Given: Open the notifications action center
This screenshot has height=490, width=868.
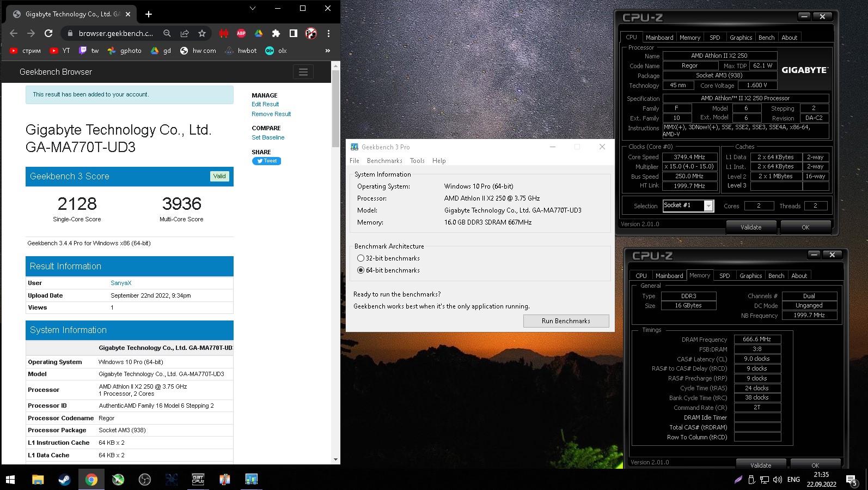Looking at the screenshot, I should (852, 480).
